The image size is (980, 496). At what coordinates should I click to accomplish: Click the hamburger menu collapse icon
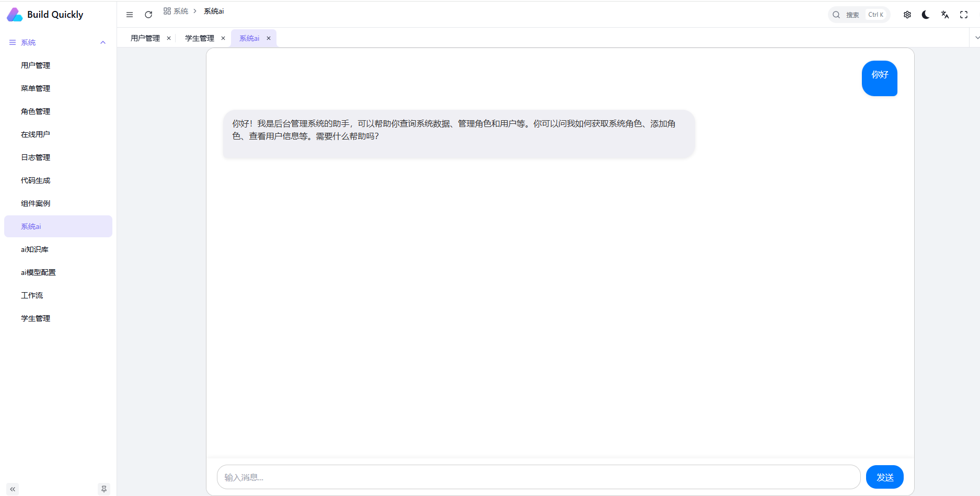[x=130, y=15]
